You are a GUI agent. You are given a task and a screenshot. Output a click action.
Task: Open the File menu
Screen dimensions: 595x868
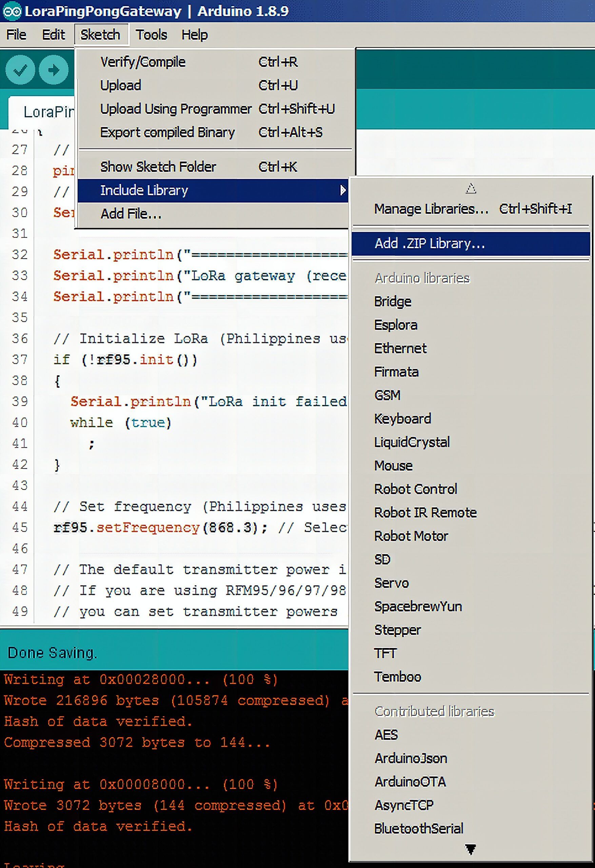(16, 35)
